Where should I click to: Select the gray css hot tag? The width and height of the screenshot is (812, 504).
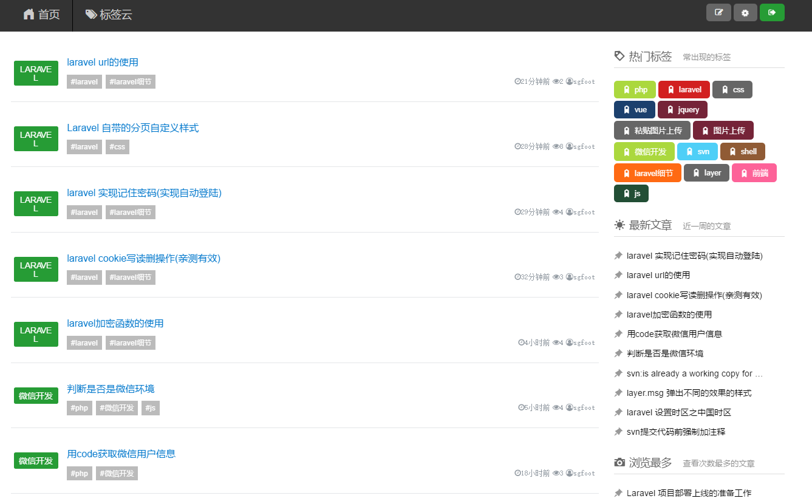click(732, 89)
